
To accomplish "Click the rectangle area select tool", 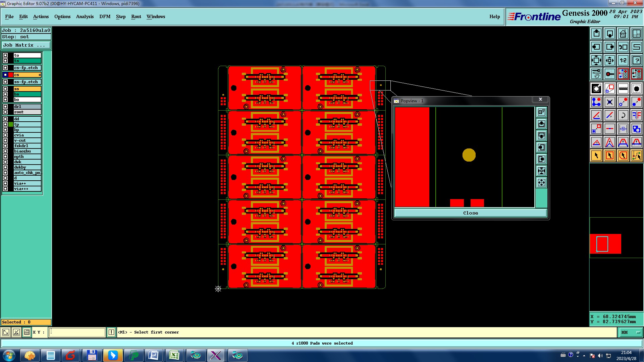I will 610,156.
